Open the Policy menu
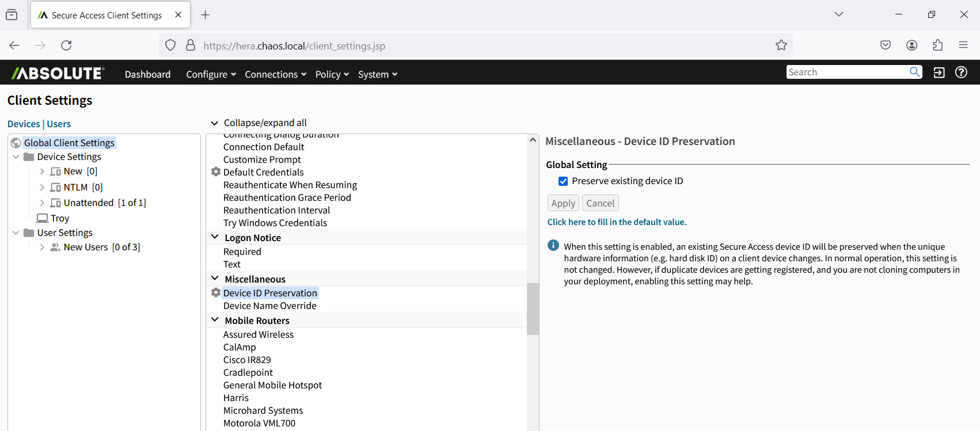This screenshot has height=431, width=980. [332, 74]
